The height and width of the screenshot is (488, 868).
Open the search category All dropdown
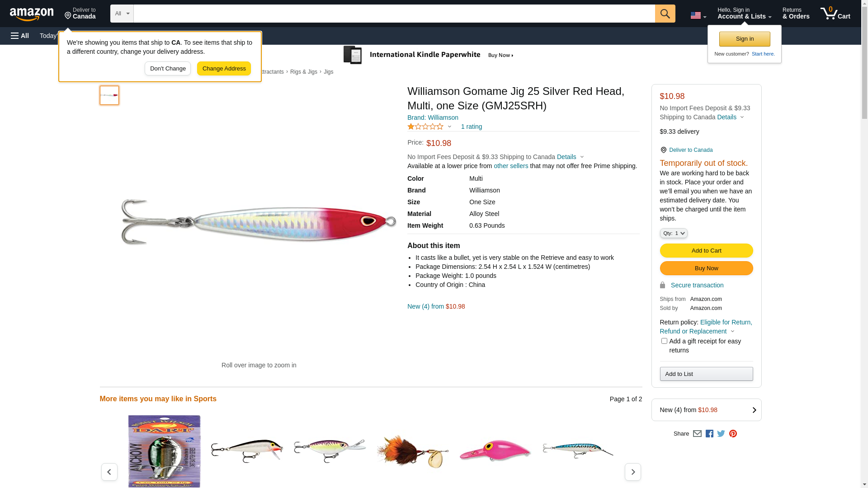(x=122, y=14)
